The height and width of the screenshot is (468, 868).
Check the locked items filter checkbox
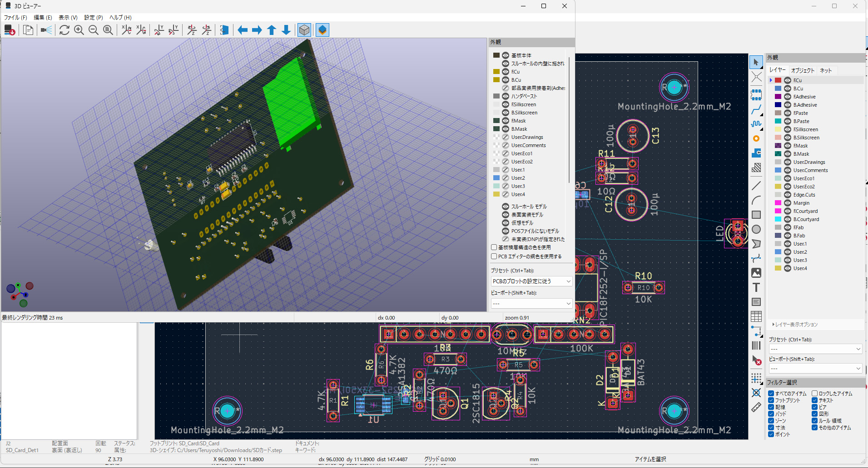tap(815, 394)
